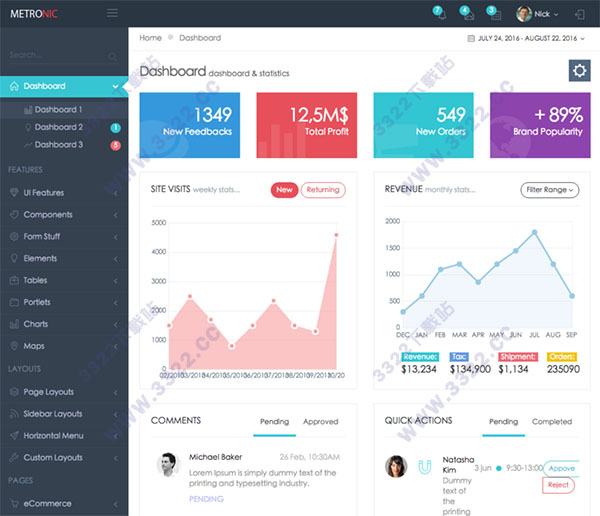600x516 pixels.
Task: Click the purple Brand Popularity tile
Action: 540,125
